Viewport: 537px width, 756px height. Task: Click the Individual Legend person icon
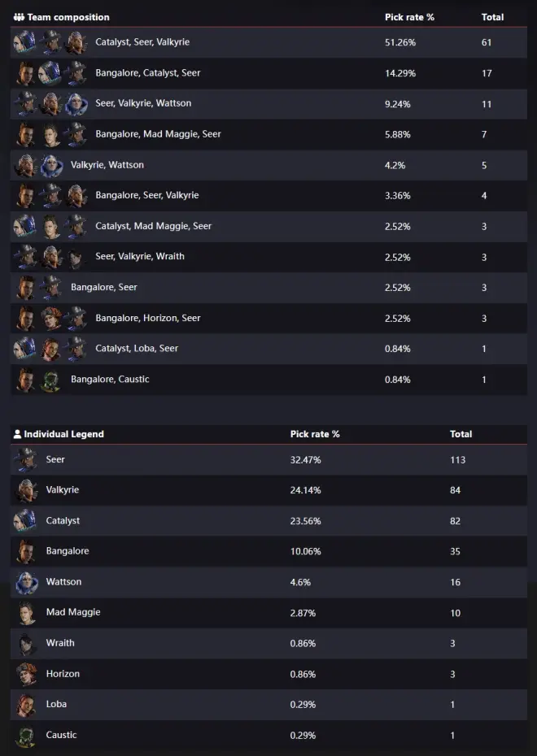pyautogui.click(x=18, y=434)
